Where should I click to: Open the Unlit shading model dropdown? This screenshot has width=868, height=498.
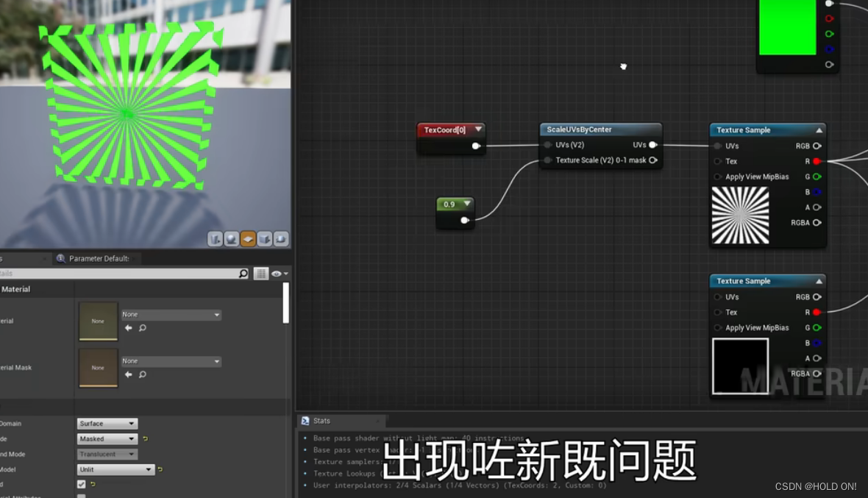115,469
